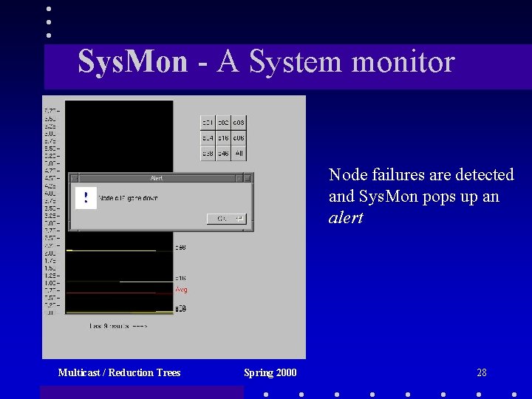Select node button c02 in the node grid
Image resolution: width=532 pixels, height=399 pixels.
223,123
